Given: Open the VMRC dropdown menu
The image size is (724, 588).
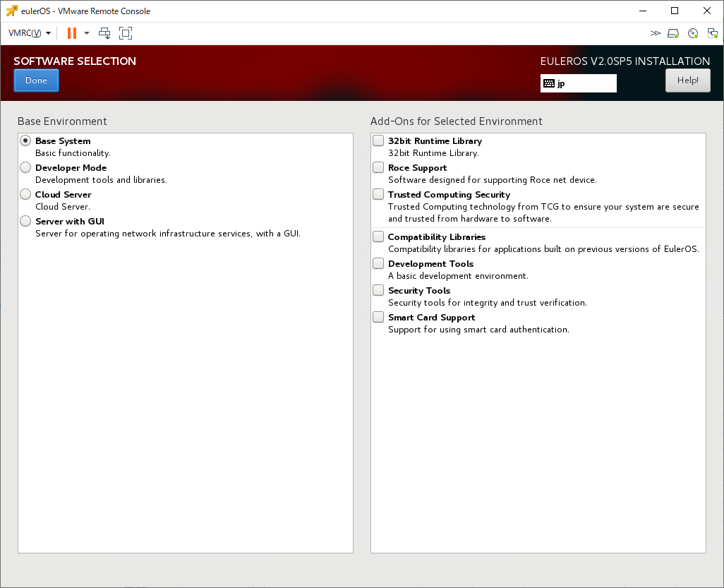Looking at the screenshot, I should 29,33.
